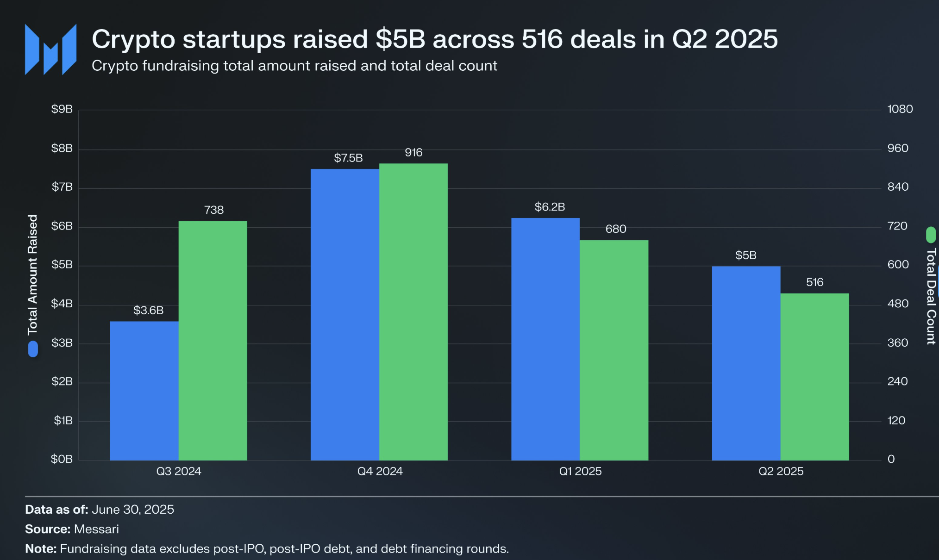
Task: Select the green Q3 2024 deal count bar
Action: [x=213, y=341]
